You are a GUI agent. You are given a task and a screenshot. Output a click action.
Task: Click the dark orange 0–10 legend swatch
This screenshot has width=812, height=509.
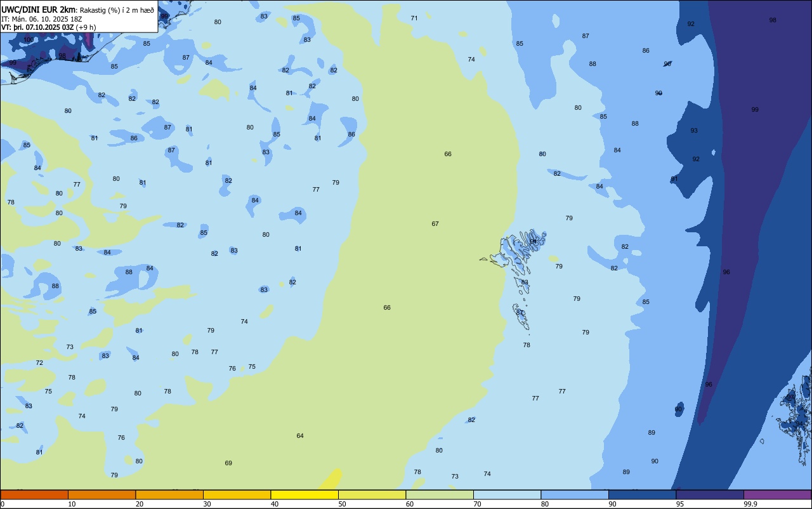(x=34, y=494)
